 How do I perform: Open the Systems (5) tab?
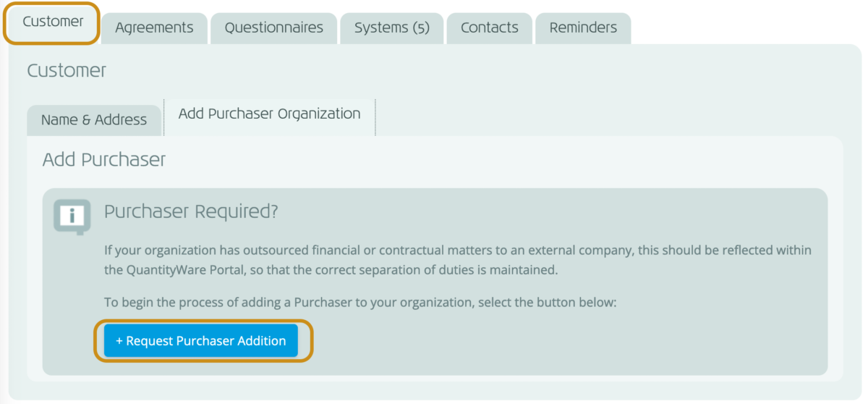pos(391,28)
